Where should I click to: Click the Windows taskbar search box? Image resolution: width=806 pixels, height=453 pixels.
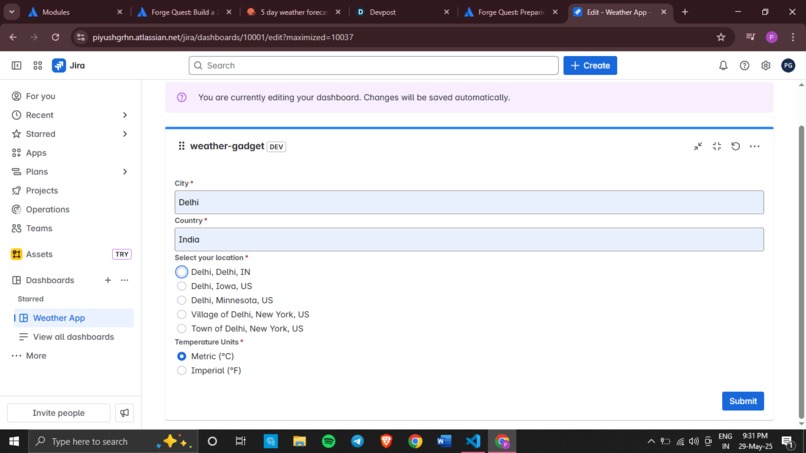112,441
